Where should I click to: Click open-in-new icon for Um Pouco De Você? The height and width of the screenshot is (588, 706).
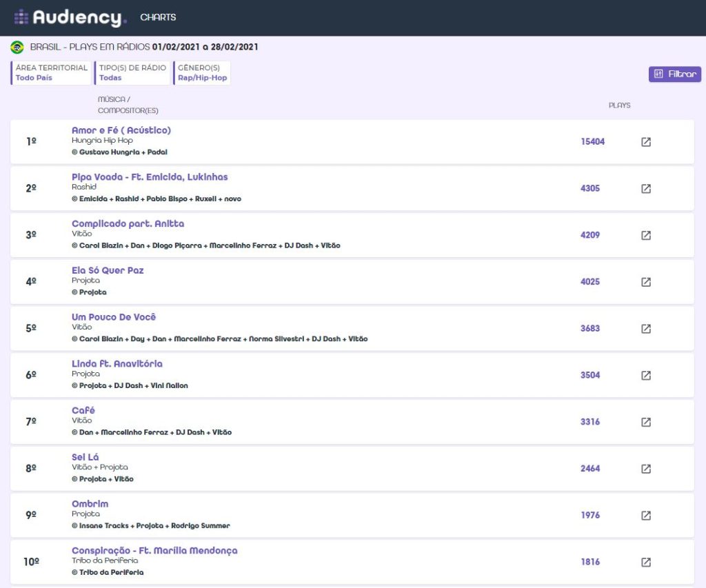coord(645,329)
